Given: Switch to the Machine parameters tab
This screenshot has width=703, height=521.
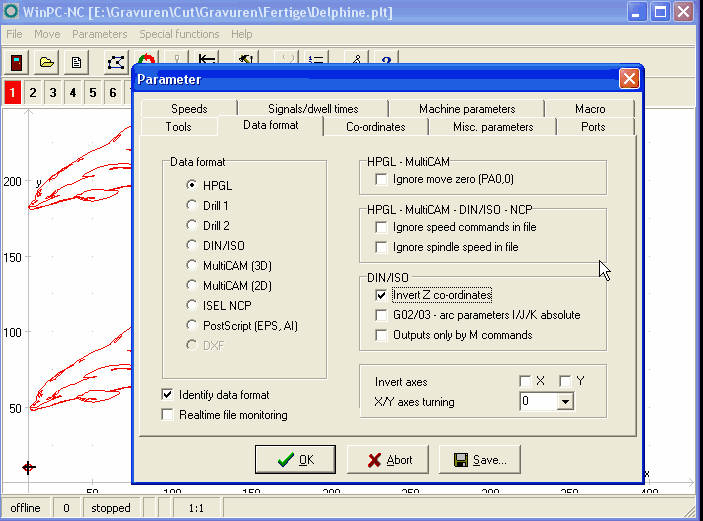Looking at the screenshot, I should pyautogui.click(x=467, y=108).
